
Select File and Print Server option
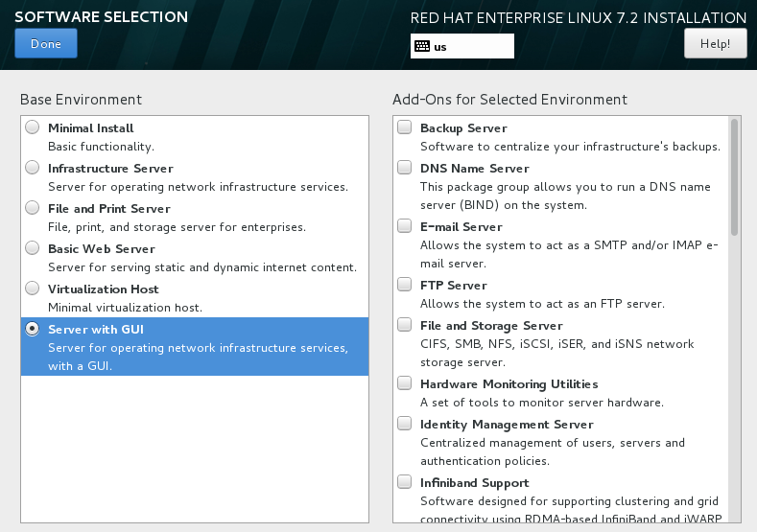pyautogui.click(x=33, y=208)
